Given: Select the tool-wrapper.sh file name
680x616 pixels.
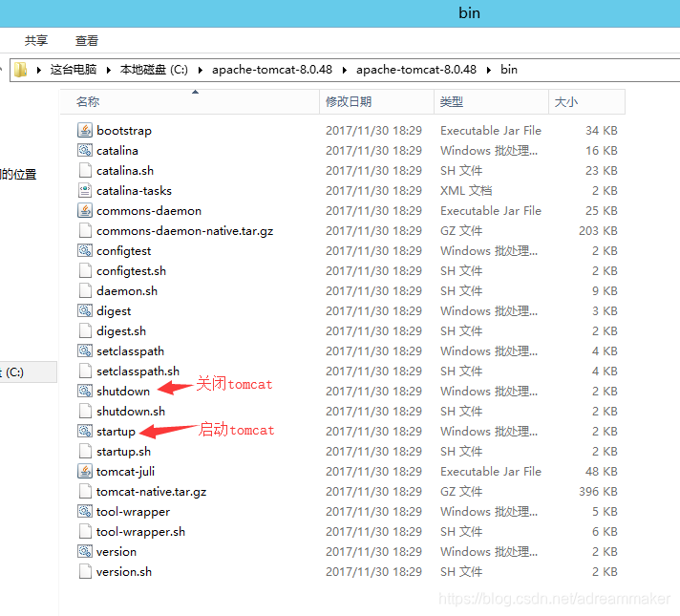Looking at the screenshot, I should point(140,531).
